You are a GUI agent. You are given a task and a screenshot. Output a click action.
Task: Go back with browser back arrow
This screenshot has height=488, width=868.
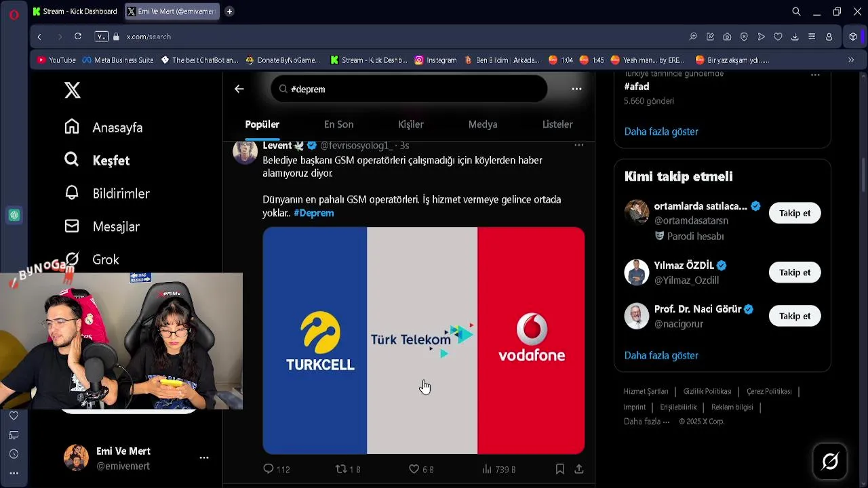point(39,37)
